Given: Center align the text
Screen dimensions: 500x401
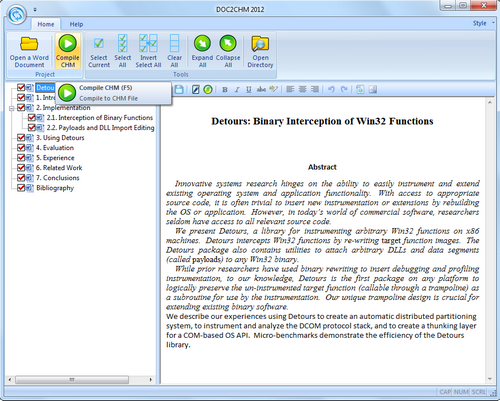Looking at the screenshot, I should [x=303, y=89].
